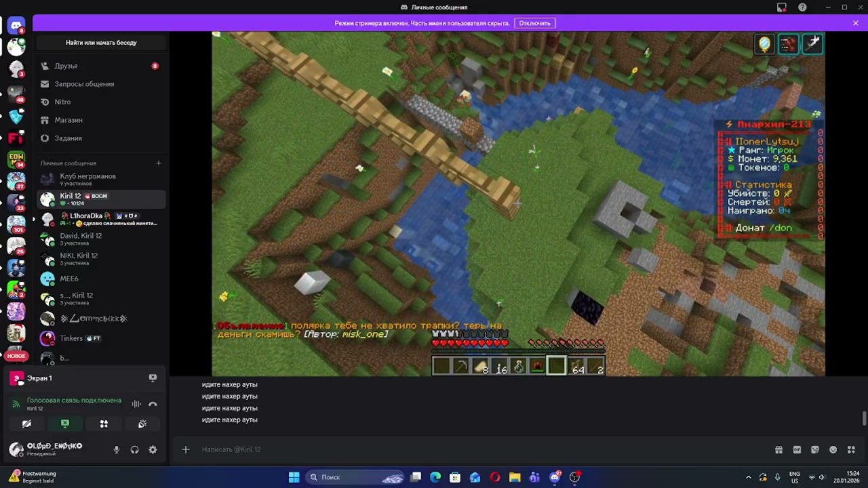Open Клуб негроманов group chat
The image size is (868, 488).
(x=101, y=180)
